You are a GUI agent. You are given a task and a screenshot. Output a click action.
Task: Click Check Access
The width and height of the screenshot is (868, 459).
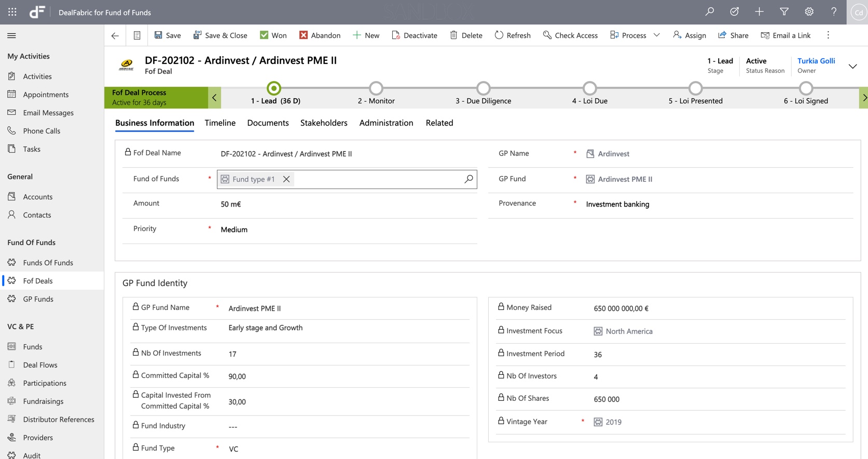pyautogui.click(x=570, y=35)
